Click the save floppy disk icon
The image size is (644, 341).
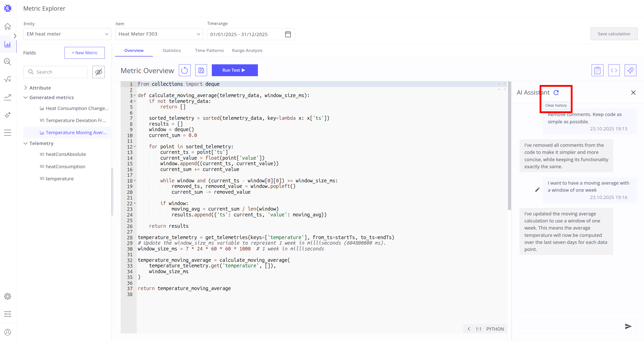tap(201, 70)
